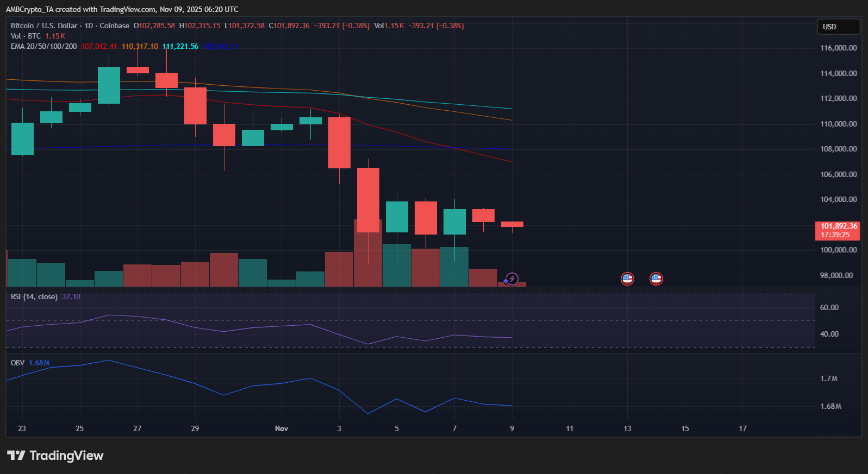The image size is (868, 474).
Task: Select the Vol · BTC indicator legend
Action: [26, 36]
